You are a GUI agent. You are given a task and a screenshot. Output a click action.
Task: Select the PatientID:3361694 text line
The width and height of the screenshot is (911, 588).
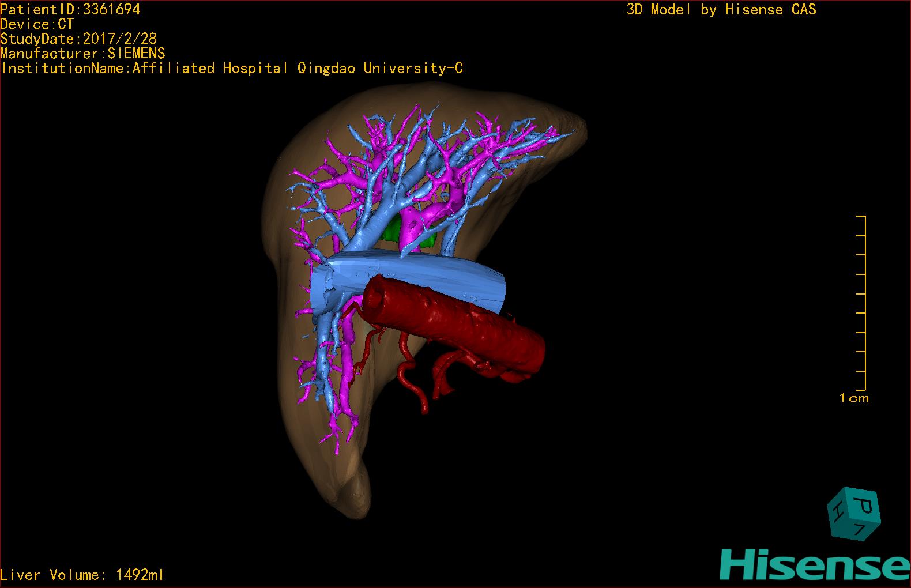point(70,9)
